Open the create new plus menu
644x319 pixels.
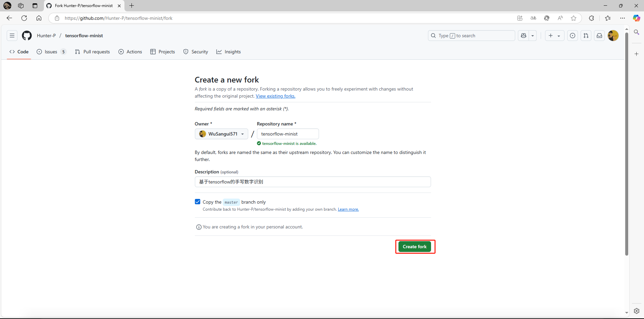[554, 36]
